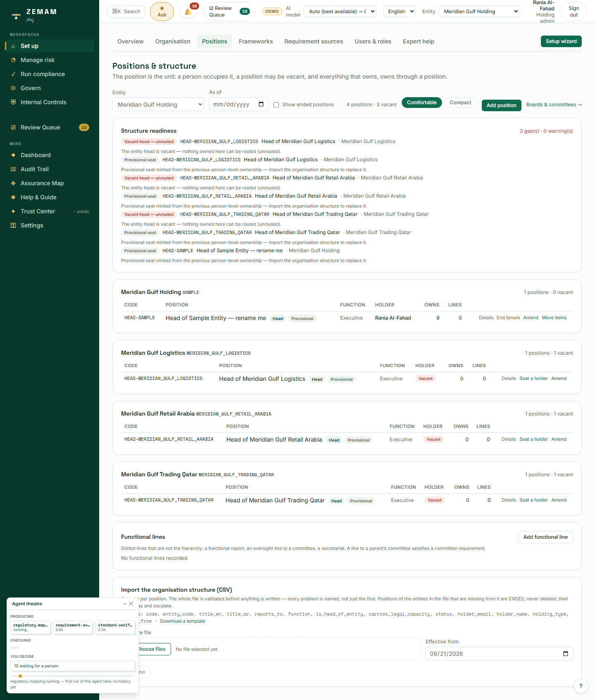This screenshot has height=700, width=595.
Task: Switch to the Overview tab
Action: pos(130,41)
